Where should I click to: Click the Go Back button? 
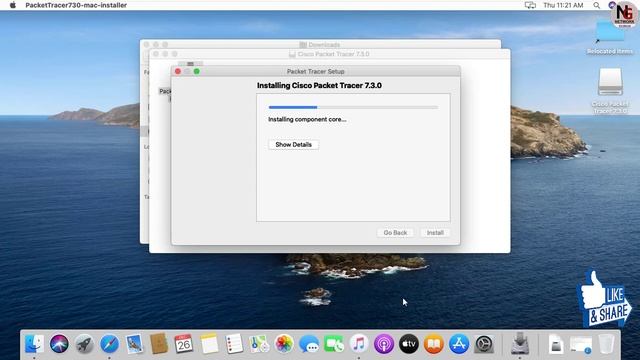[x=395, y=233]
